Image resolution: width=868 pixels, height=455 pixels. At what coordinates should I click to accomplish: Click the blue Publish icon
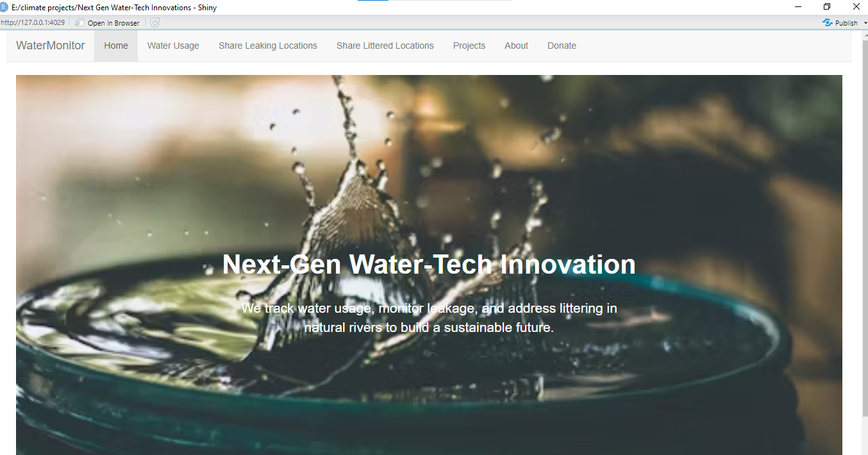(x=828, y=22)
